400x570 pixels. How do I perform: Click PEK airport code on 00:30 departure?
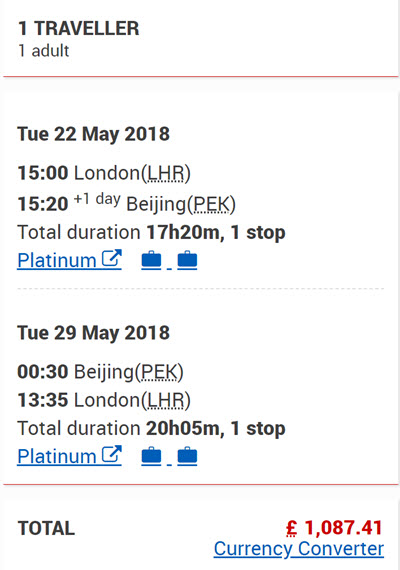[159, 372]
